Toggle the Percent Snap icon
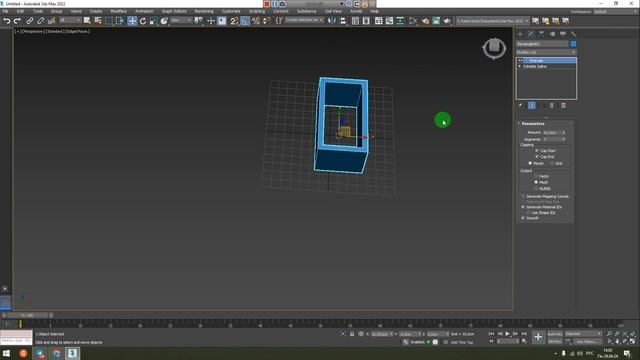Screen dimensions: 640x360 tap(256, 20)
